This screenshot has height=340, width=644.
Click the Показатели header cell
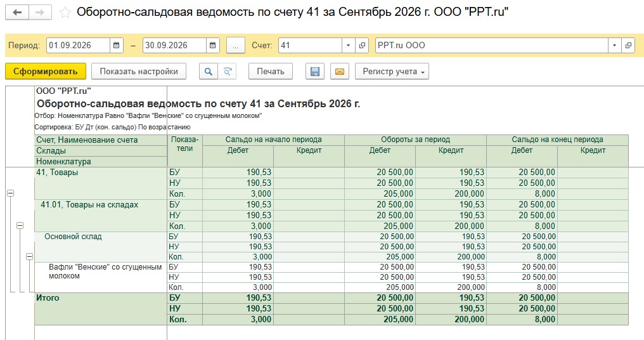click(x=185, y=150)
